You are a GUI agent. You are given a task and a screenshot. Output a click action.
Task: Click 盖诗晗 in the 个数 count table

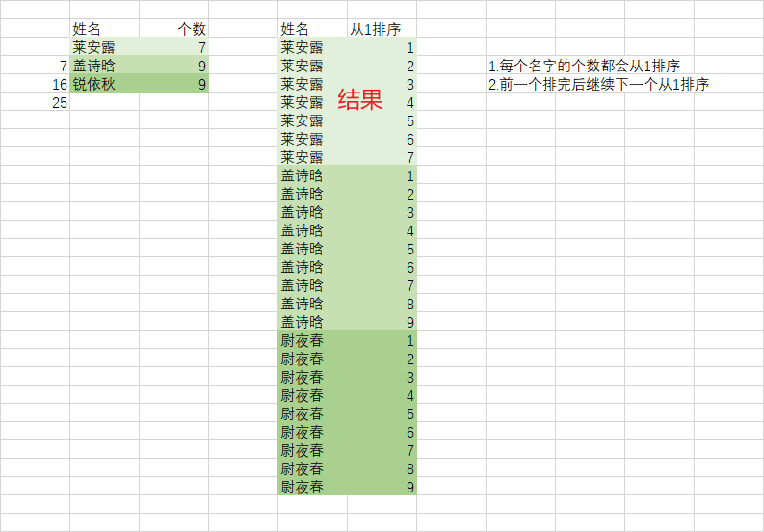click(104, 66)
